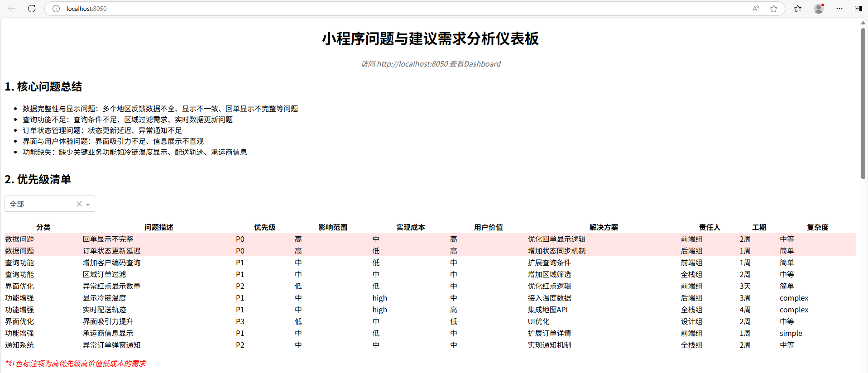
Task: Click the 订单状态管理问题 bullet item
Action: [x=102, y=130]
